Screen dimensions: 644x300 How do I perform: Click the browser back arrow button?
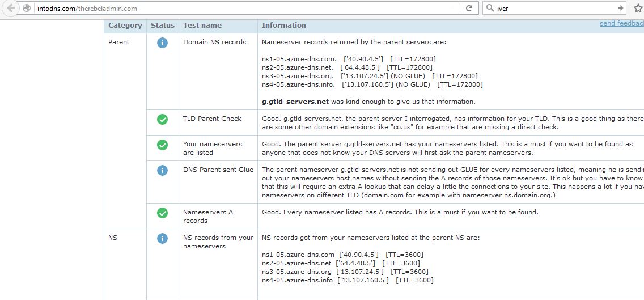pyautogui.click(x=11, y=9)
